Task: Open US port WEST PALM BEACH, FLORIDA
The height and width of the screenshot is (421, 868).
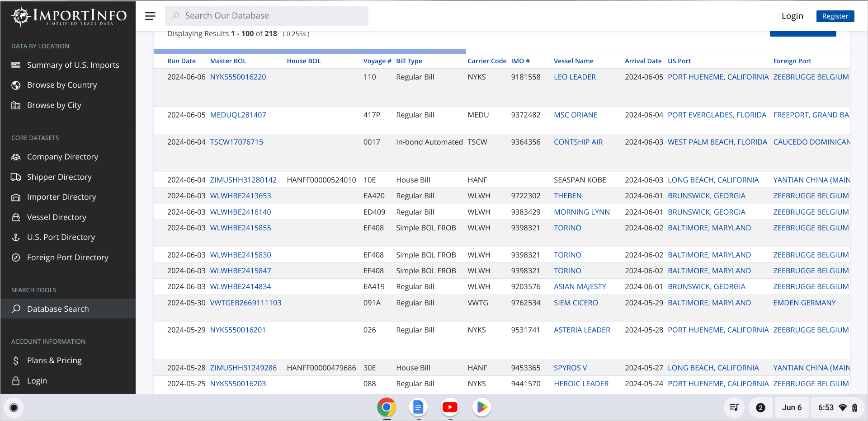Action: coord(717,142)
